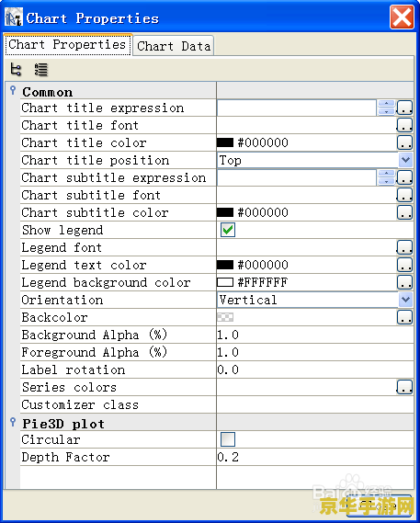Click the Depth Factor value field
The height and width of the screenshot is (523, 420).
[x=315, y=457]
